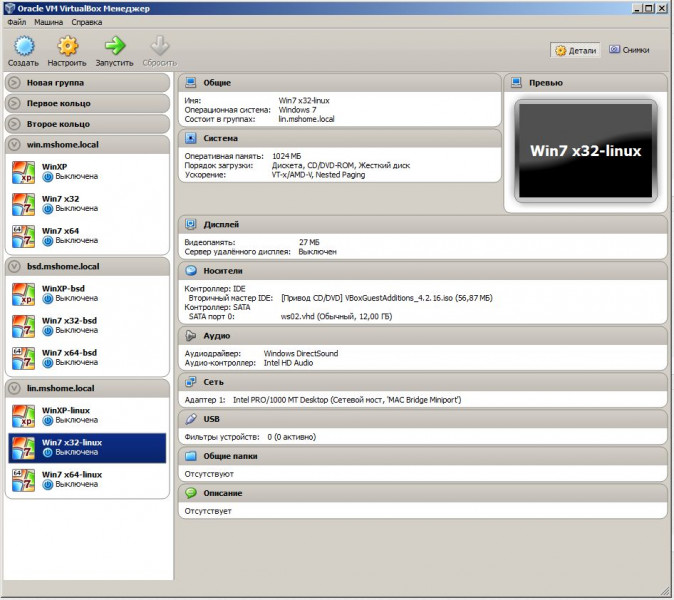Collapse the win.mshome.local group
Screen dimensions: 674x600
[14, 144]
